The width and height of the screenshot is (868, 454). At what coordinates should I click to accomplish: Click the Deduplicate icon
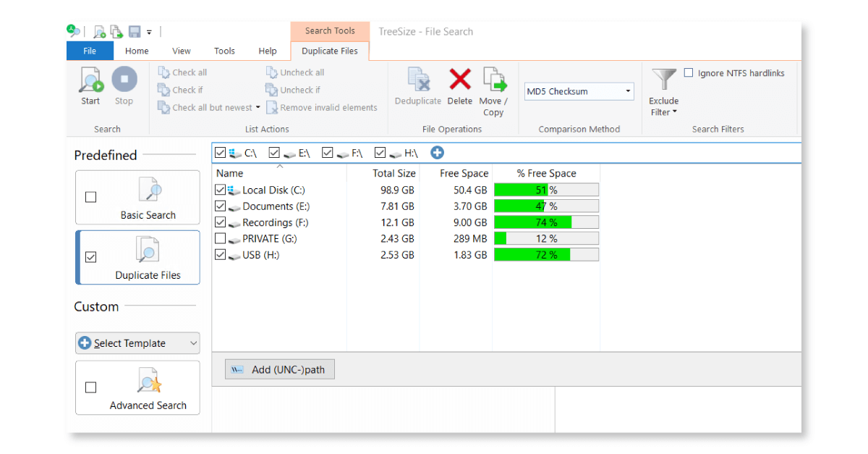(418, 80)
